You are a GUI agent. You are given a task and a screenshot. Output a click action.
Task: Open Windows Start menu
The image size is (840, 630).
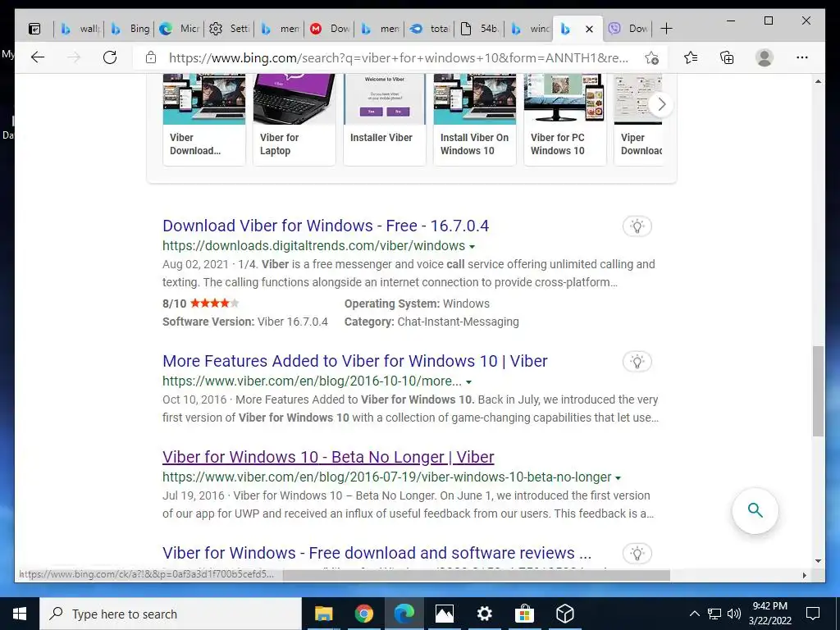(20, 614)
